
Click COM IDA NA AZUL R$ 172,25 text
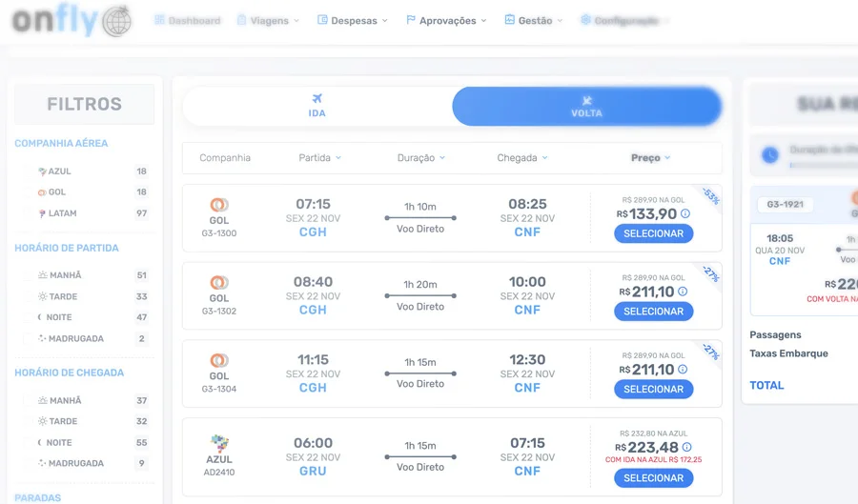(653, 460)
